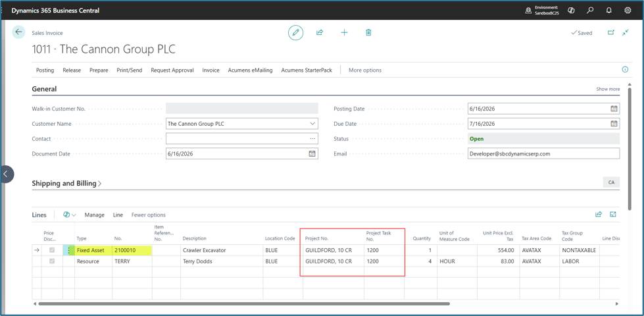Click the Contact field ellipsis lookup

tap(312, 139)
